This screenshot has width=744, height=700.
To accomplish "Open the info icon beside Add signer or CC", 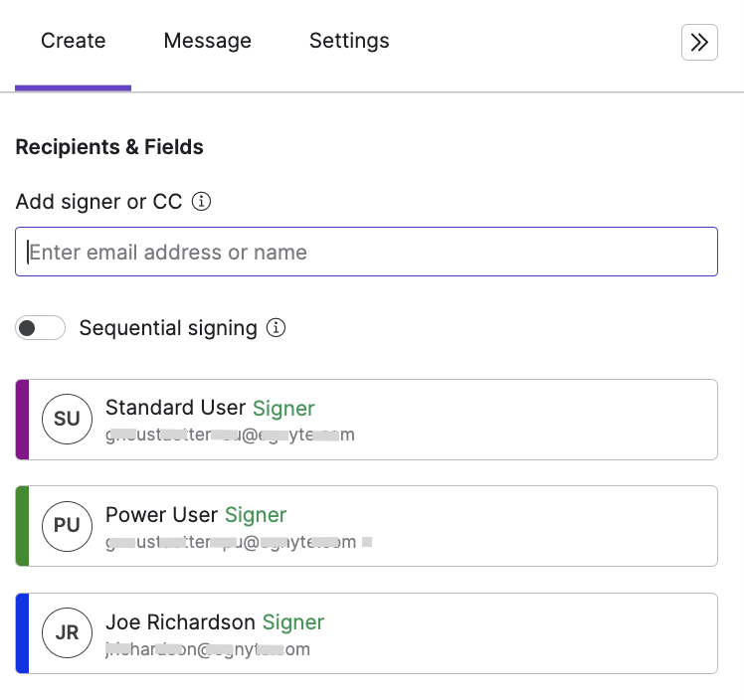I will point(201,202).
